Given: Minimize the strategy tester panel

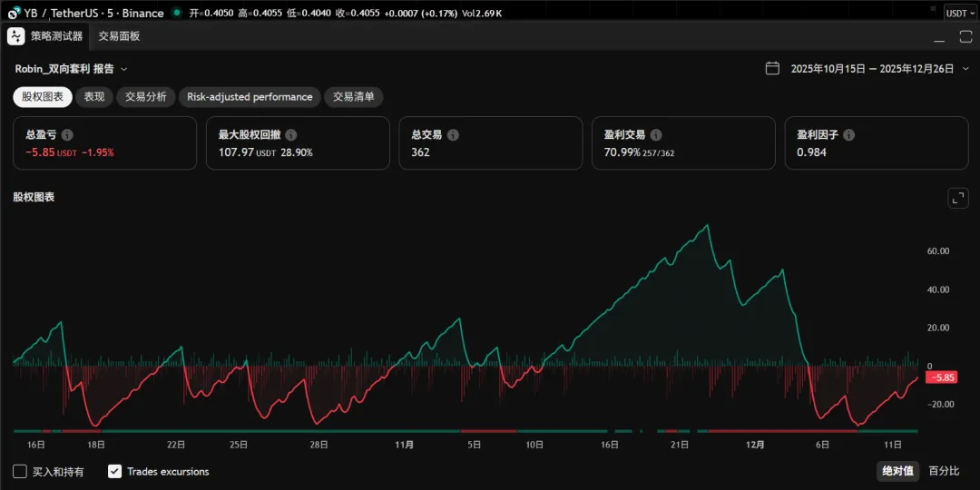Looking at the screenshot, I should (x=940, y=36).
